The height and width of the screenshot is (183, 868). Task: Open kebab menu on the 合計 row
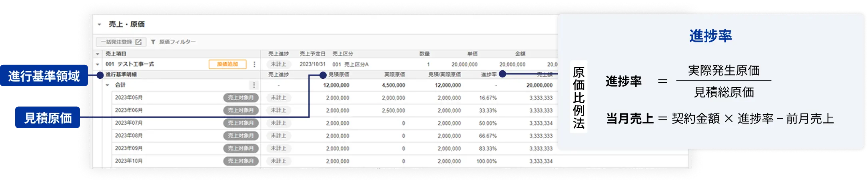click(x=253, y=85)
